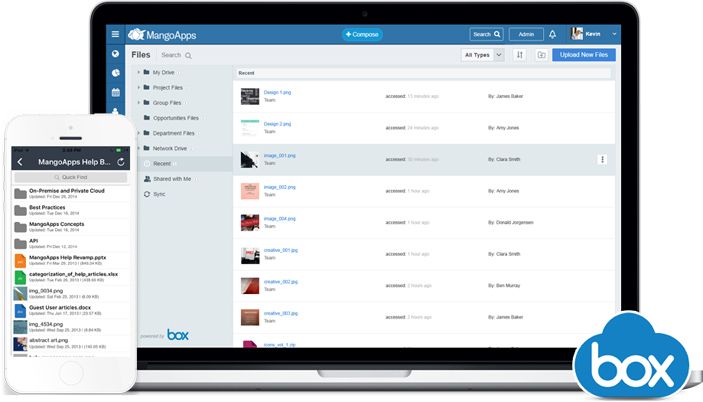Screen dimensions: 703x402
Task: Click the image_001.png thumbnail
Action: [250, 160]
